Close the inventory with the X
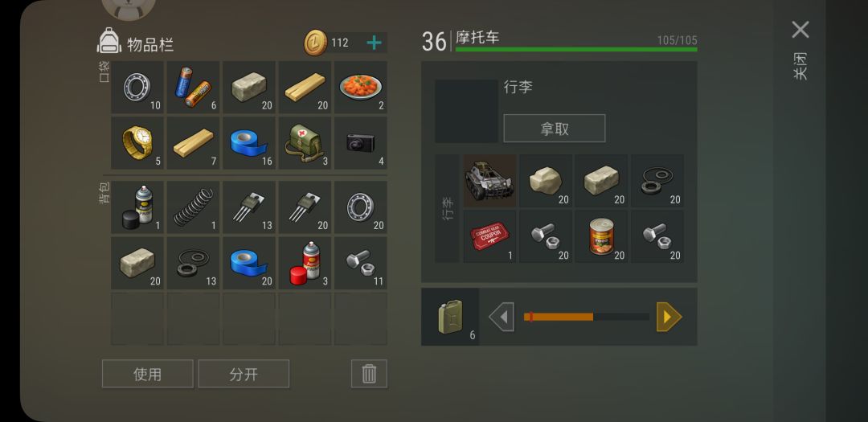 [x=800, y=30]
